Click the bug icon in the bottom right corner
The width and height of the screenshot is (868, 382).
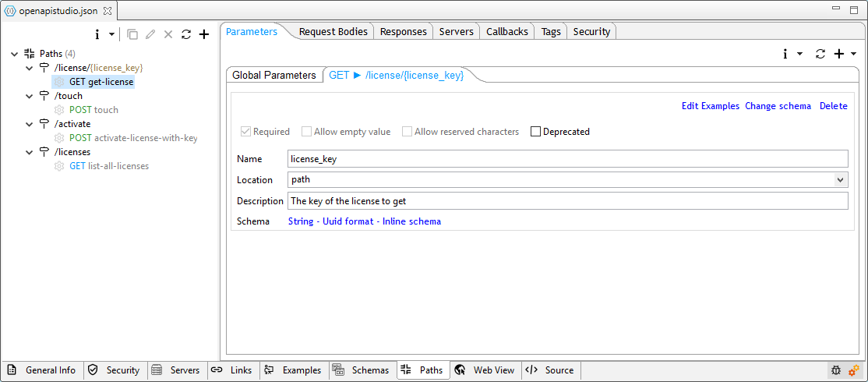pyautogui.click(x=836, y=370)
